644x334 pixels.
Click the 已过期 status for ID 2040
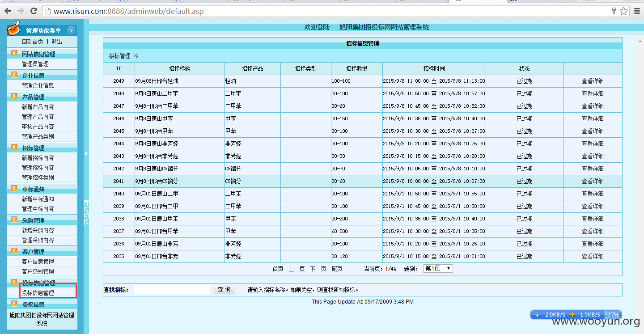525,194
